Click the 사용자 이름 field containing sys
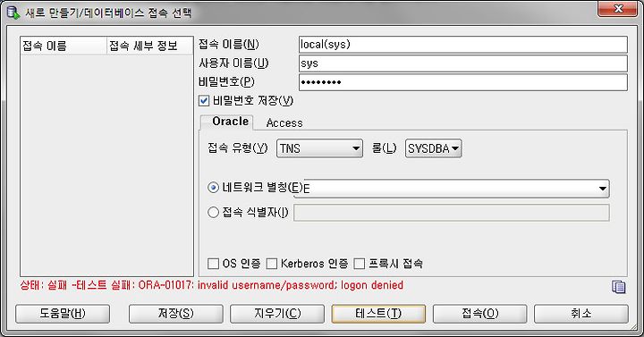The height and width of the screenshot is (337, 644). click(463, 63)
